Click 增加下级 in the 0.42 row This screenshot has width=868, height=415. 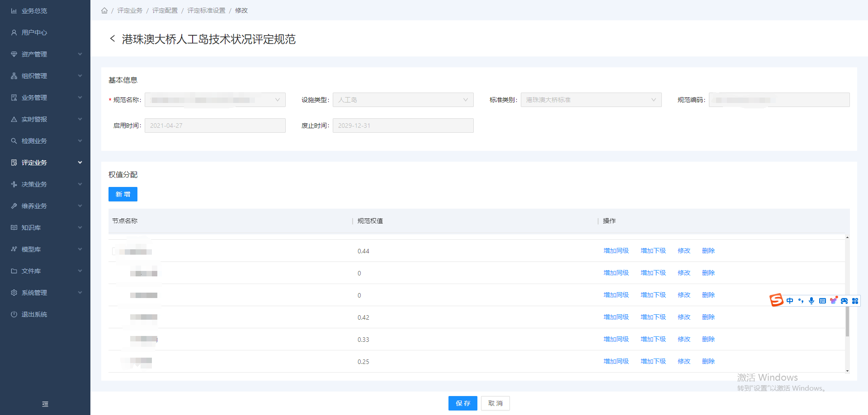pos(653,317)
